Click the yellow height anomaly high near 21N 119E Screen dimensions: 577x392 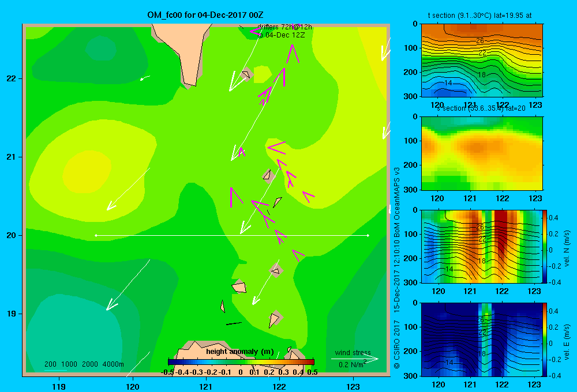pyautogui.click(x=87, y=172)
